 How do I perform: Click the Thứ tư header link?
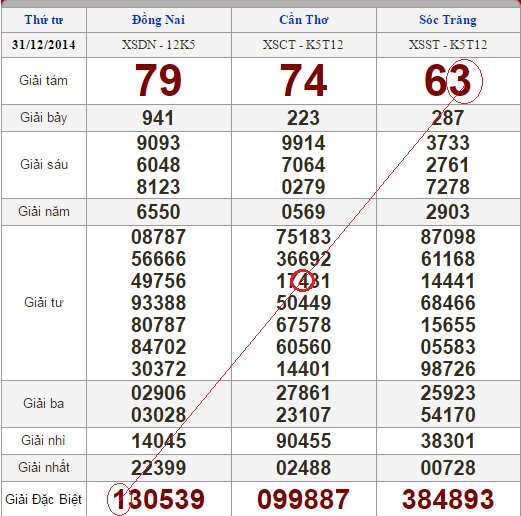click(x=44, y=20)
